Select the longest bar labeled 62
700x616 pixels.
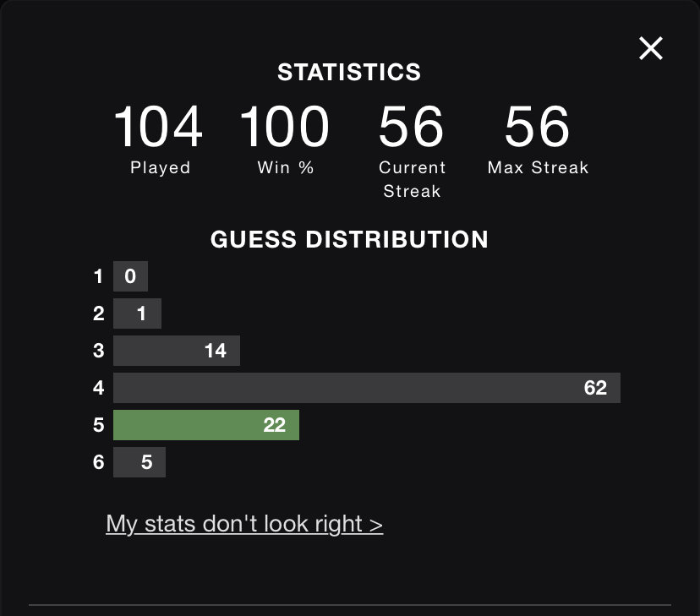(367, 388)
